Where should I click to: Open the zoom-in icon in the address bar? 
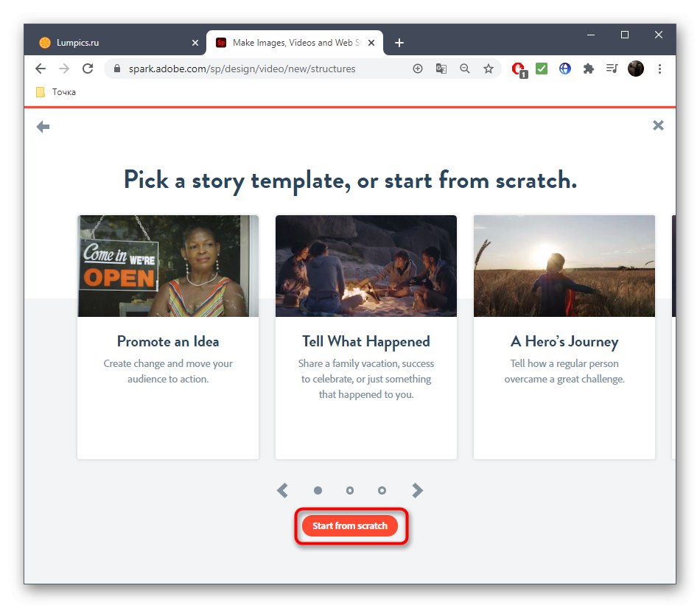click(x=464, y=68)
